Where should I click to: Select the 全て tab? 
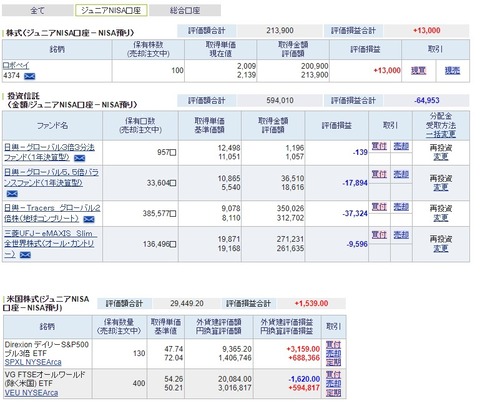pyautogui.click(x=37, y=10)
